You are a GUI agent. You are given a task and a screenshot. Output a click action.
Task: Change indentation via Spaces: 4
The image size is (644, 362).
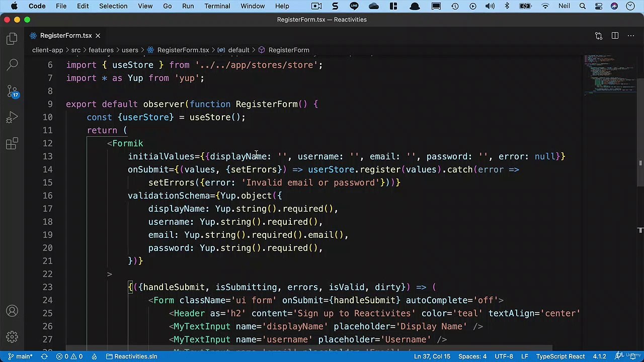pyautogui.click(x=472, y=356)
